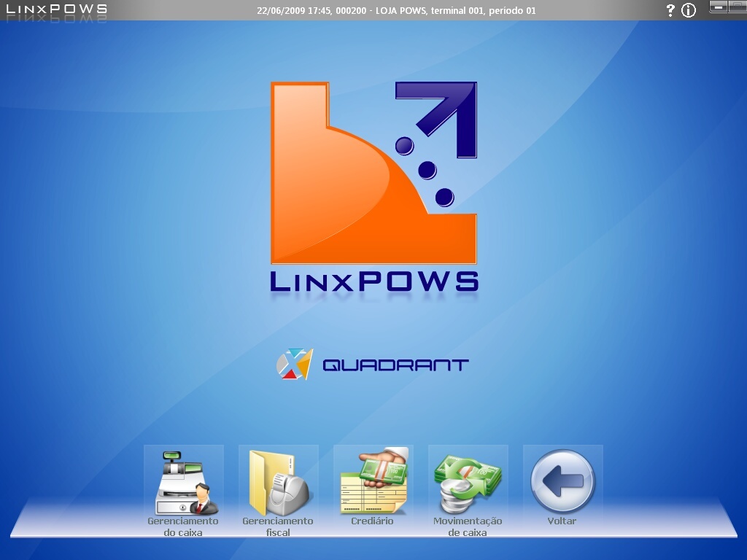Show application info via circled i icon
The height and width of the screenshot is (560, 747).
coord(689,10)
